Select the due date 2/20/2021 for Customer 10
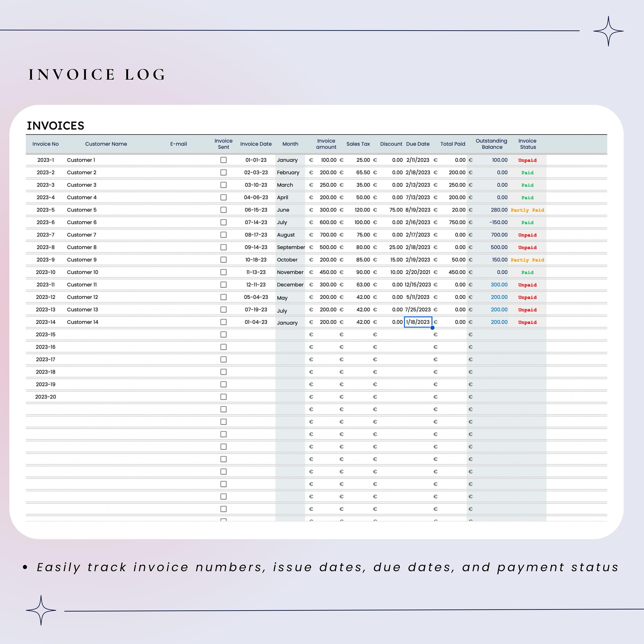This screenshot has height=644, width=644. point(418,272)
